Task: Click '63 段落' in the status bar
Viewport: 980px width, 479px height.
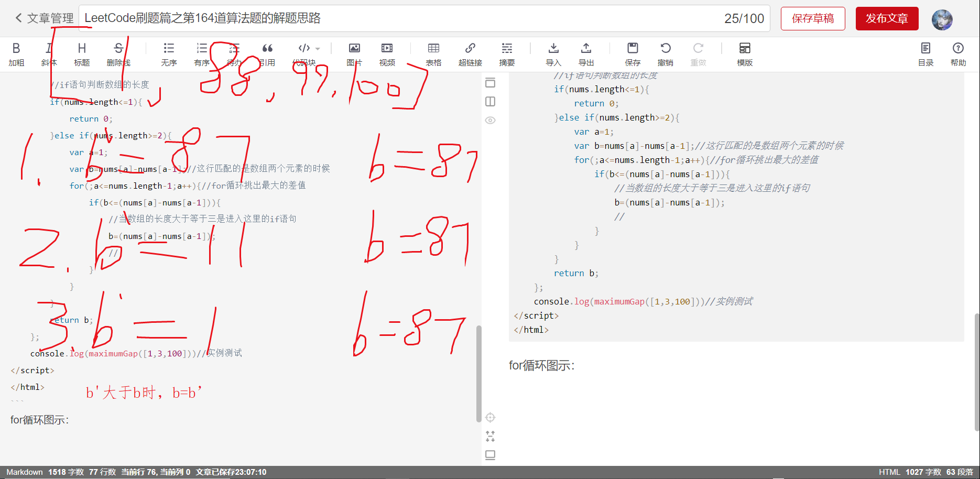Action: 960,472
